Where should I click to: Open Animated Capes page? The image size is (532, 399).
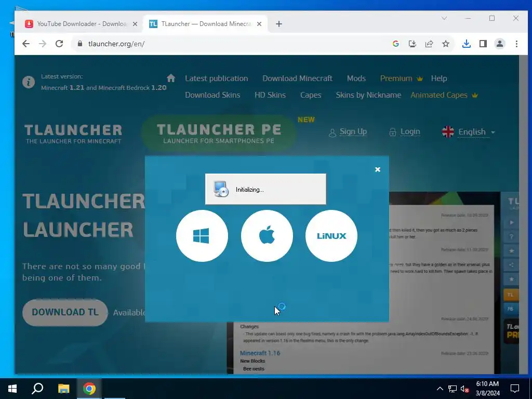pos(444,95)
